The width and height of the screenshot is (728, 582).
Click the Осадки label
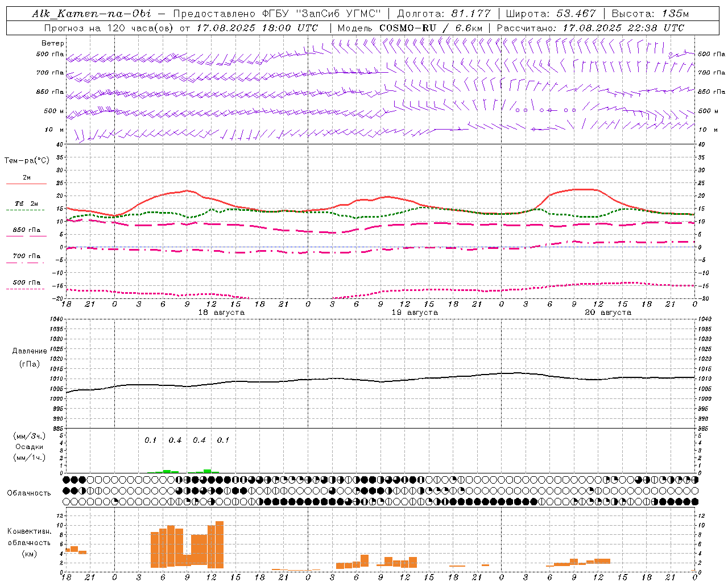[30, 447]
